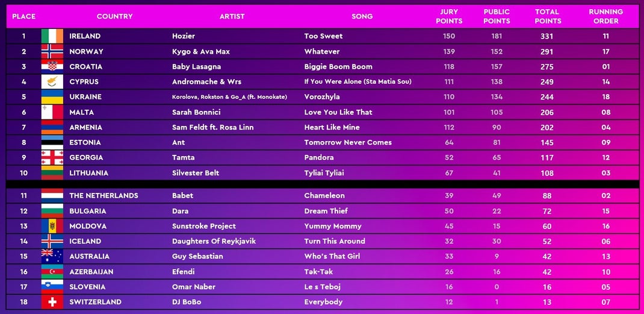Click the JURY POINTS column header

(x=449, y=16)
